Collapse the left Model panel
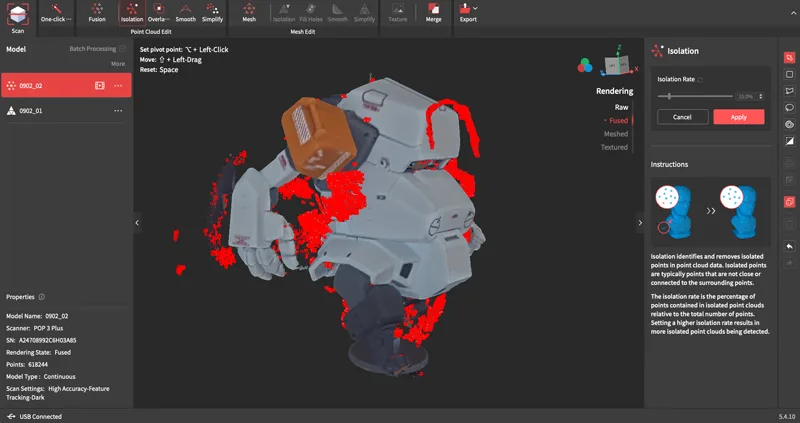The width and height of the screenshot is (800, 423). (137, 223)
